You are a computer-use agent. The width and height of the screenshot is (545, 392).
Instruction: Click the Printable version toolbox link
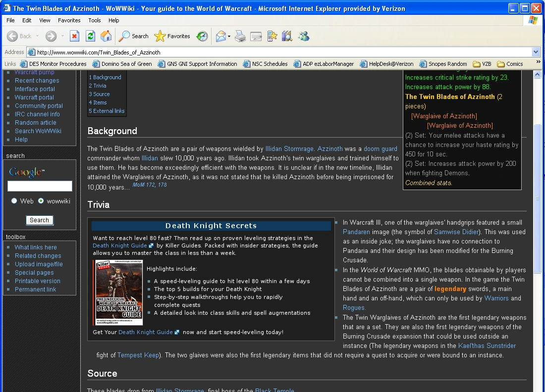click(x=38, y=281)
